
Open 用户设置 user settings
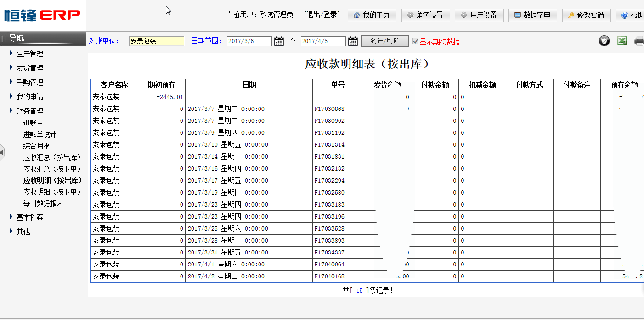pyautogui.click(x=479, y=15)
